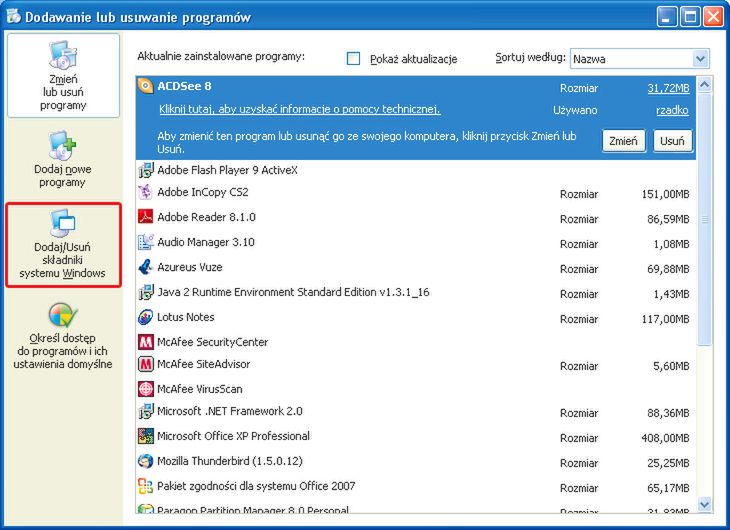Click the Microsoft Office XP Professional icon

(x=144, y=436)
